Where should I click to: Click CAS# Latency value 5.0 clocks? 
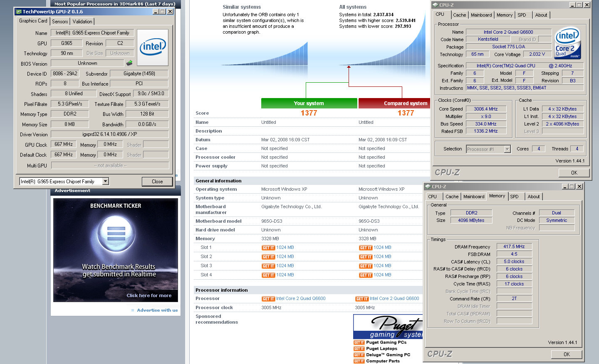point(514,262)
